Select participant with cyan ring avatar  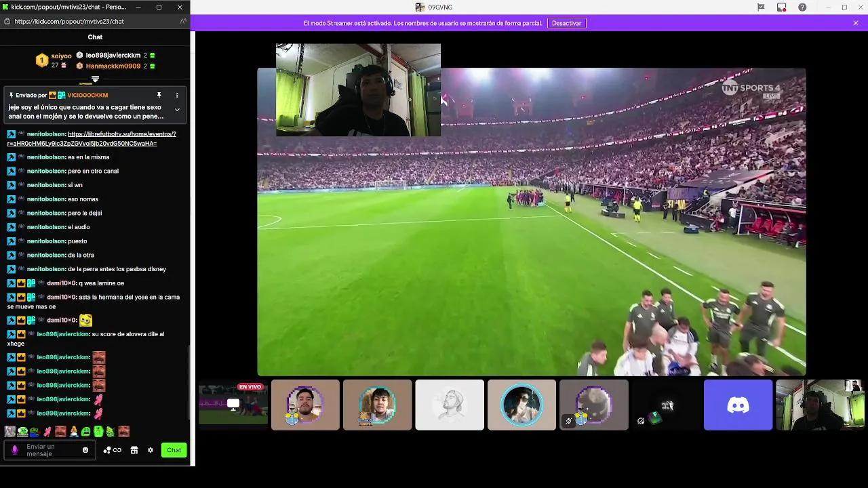[521, 405]
